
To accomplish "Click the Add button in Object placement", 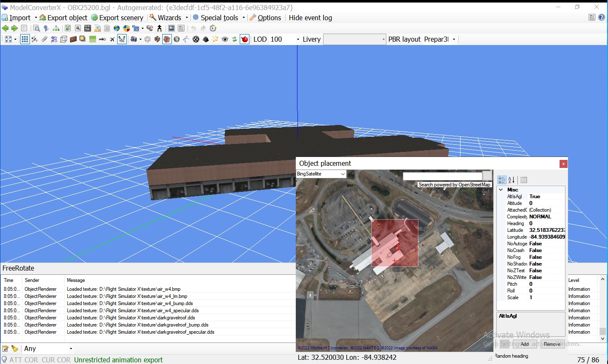I will tap(525, 344).
